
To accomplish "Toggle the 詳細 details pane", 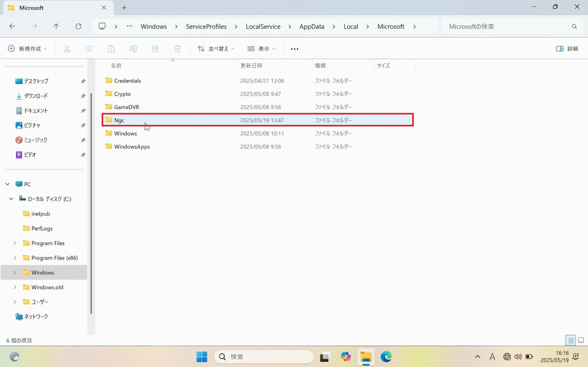I will click(567, 49).
